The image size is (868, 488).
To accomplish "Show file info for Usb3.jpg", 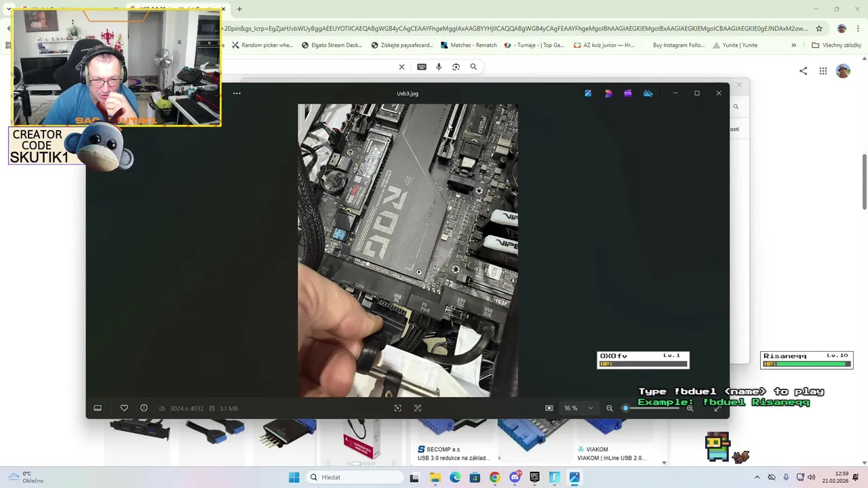I will [144, 408].
